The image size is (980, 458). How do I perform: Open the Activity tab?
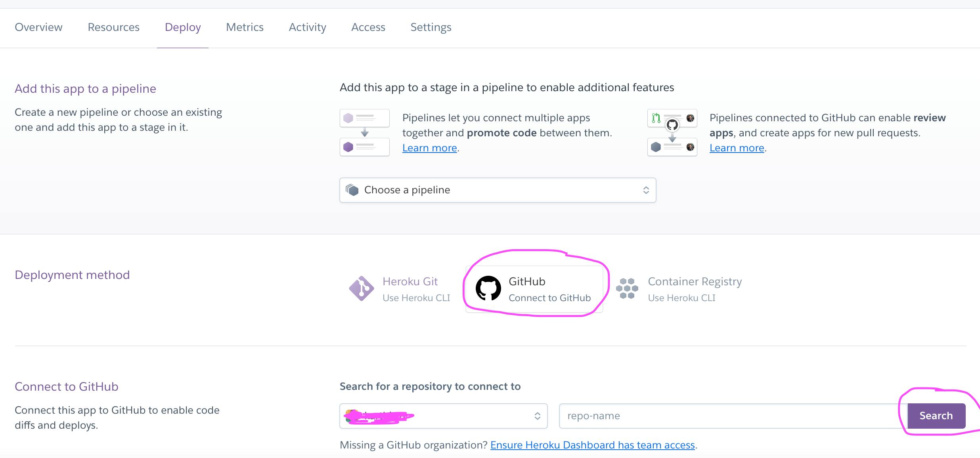(x=307, y=27)
